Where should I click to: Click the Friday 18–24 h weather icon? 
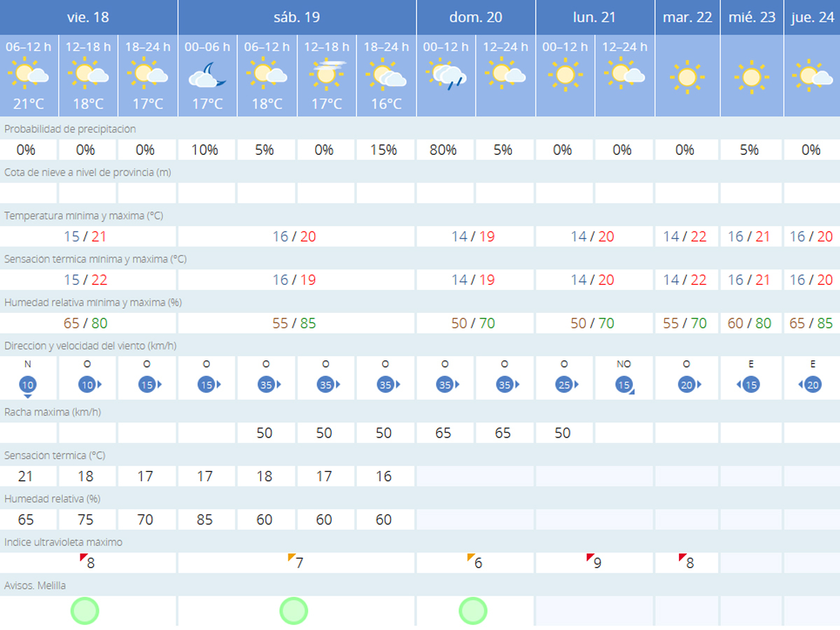(148, 73)
